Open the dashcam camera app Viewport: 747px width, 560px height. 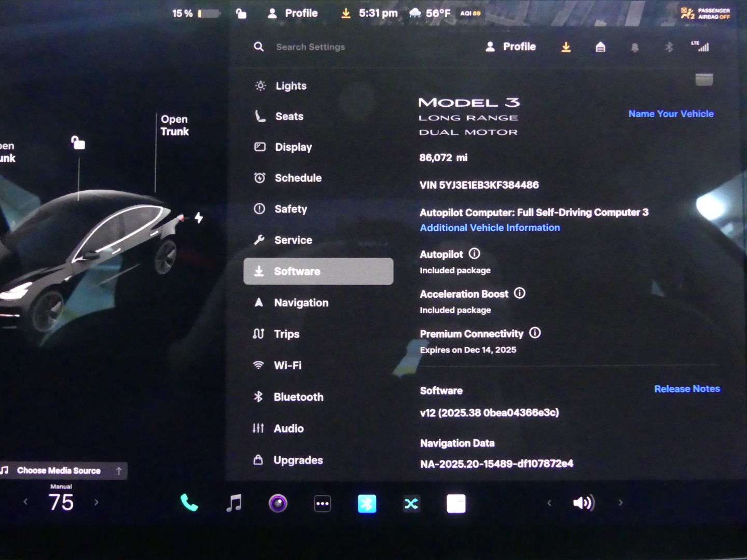[x=278, y=503]
